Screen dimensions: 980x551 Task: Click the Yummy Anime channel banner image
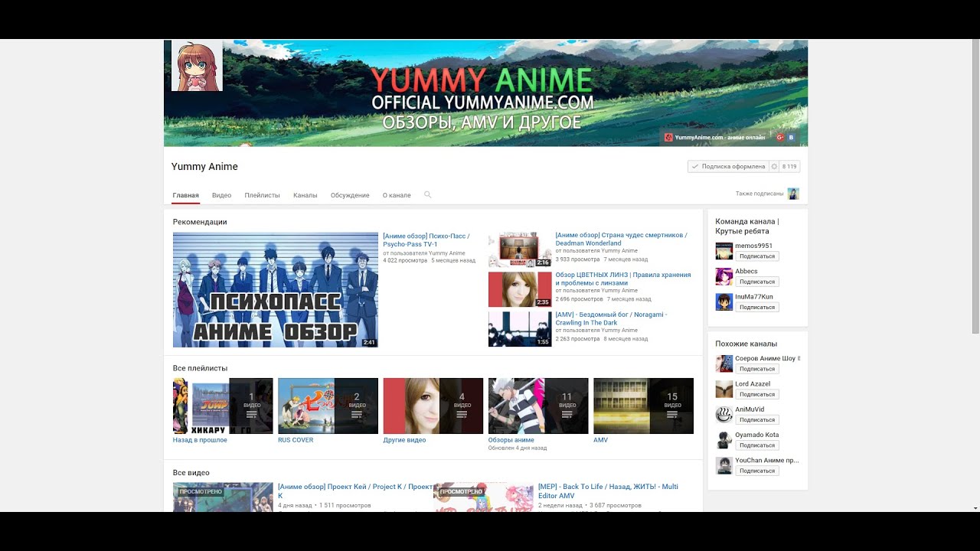[485, 93]
